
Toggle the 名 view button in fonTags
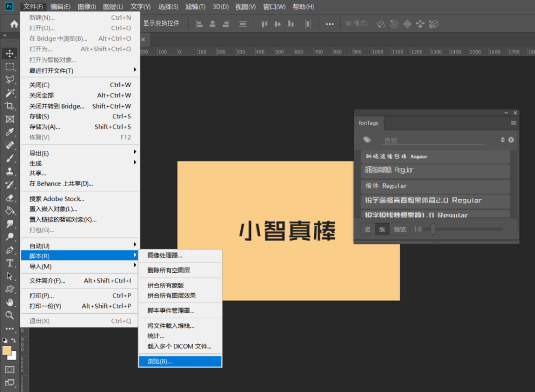pos(368,229)
